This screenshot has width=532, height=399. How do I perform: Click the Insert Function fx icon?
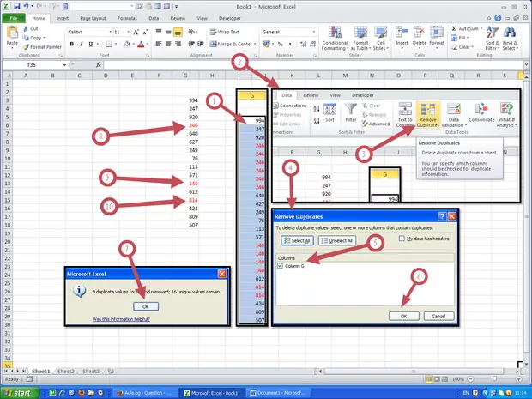point(99,64)
